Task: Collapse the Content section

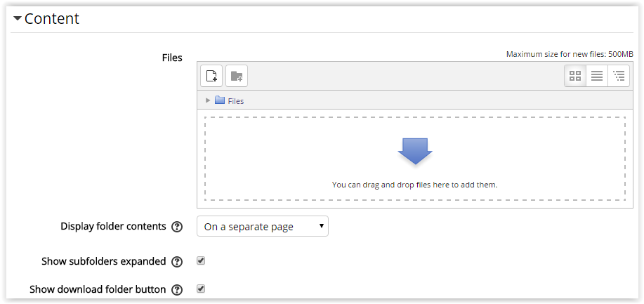Action: tap(18, 18)
